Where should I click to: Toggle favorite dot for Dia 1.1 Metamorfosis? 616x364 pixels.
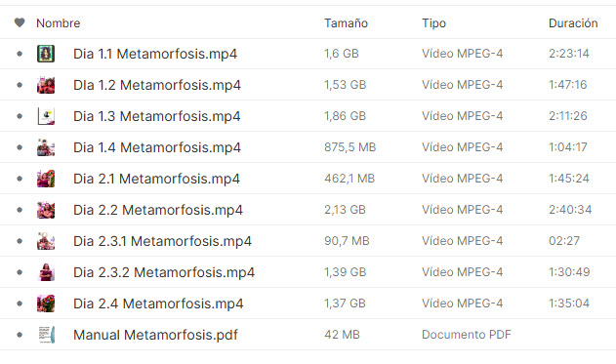pos(20,54)
